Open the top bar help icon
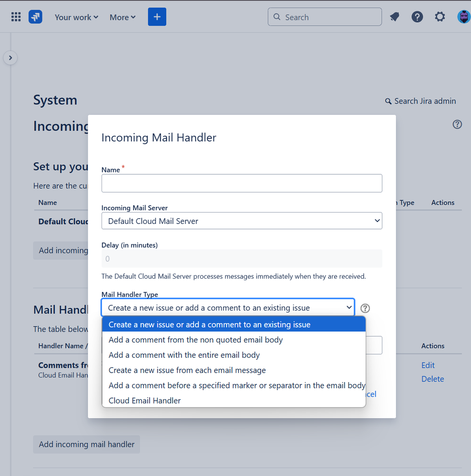 [x=417, y=17]
